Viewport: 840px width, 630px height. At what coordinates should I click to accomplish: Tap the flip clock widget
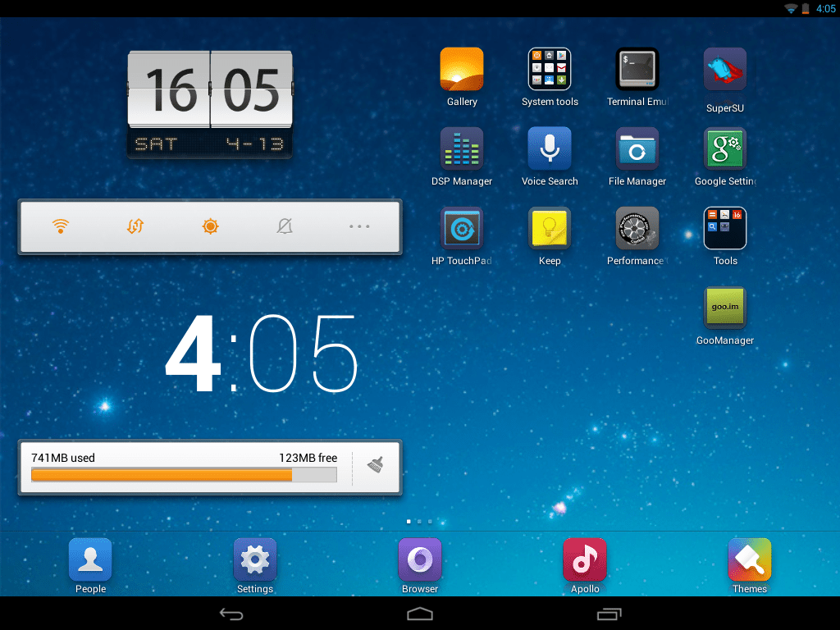[209, 103]
